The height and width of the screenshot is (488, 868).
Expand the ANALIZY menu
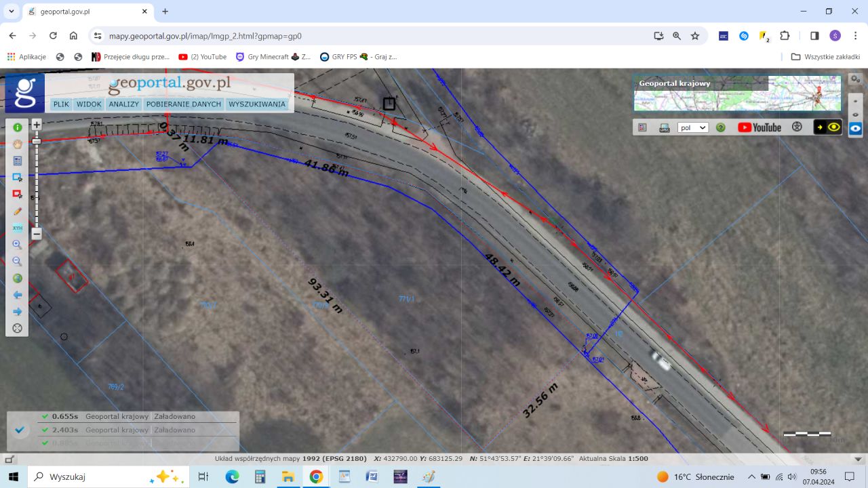point(123,104)
